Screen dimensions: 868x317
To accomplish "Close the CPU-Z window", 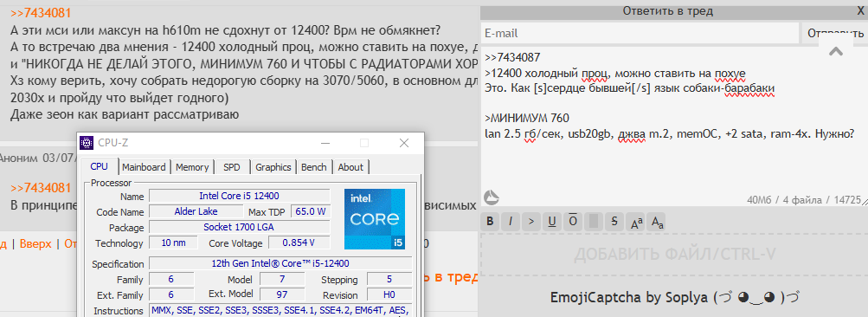I will pos(403,143).
